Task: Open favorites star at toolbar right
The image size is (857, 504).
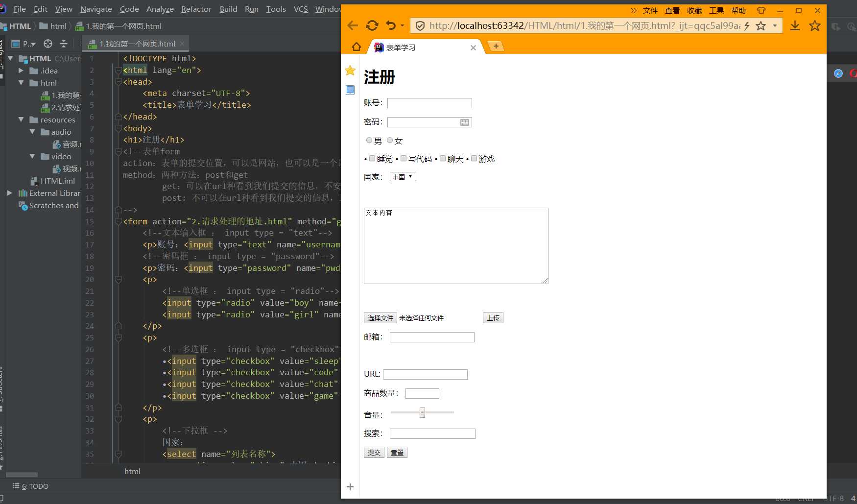Action: point(815,25)
